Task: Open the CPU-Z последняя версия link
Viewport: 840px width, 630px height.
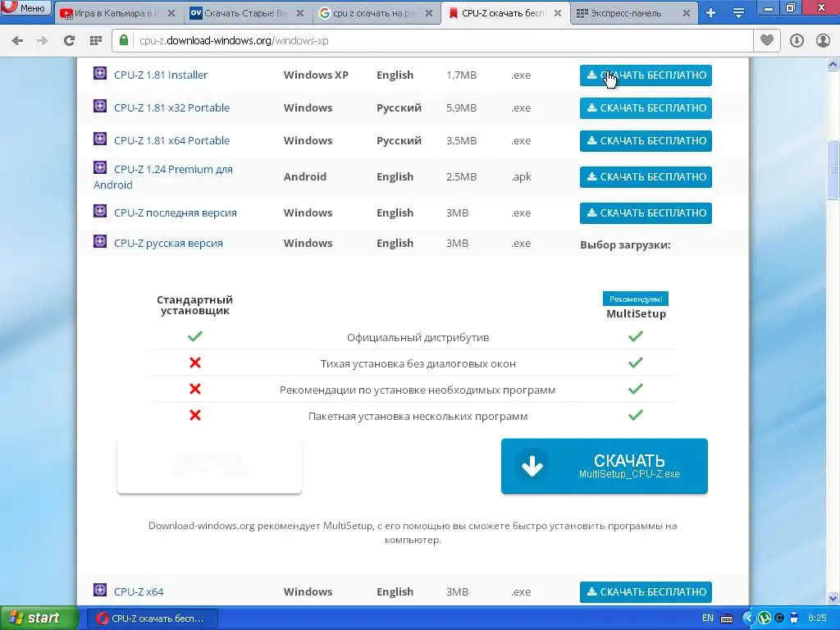Action: (x=176, y=212)
